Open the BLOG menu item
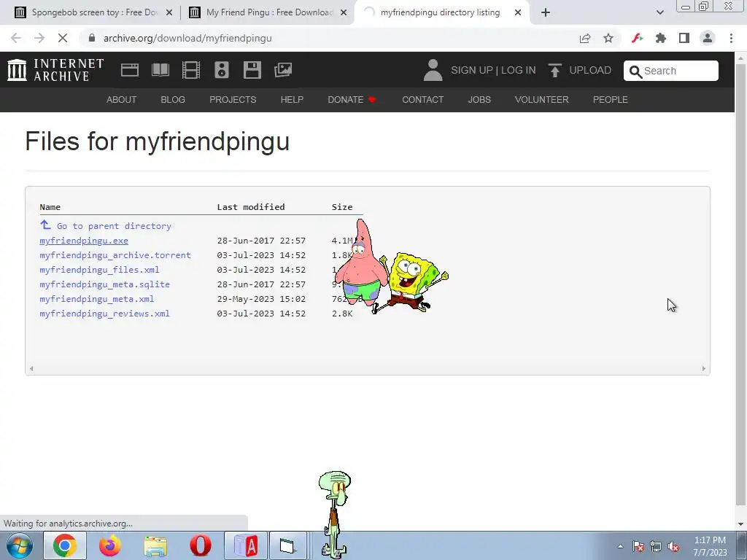Screen dimensions: 747x560 [173, 99]
